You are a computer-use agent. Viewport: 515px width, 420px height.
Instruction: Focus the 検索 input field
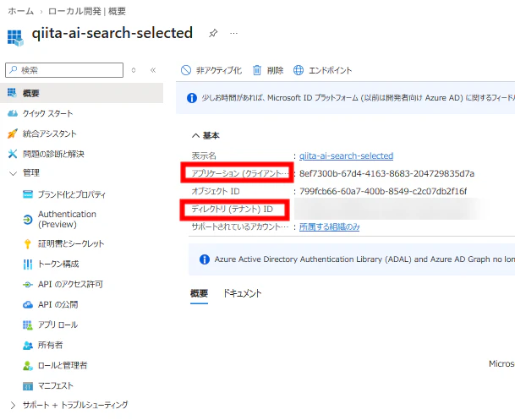64,70
